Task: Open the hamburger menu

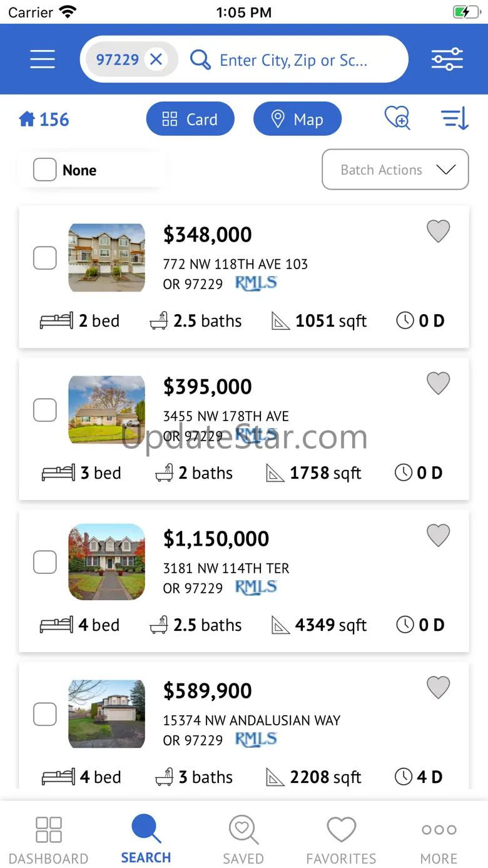Action: 43,59
